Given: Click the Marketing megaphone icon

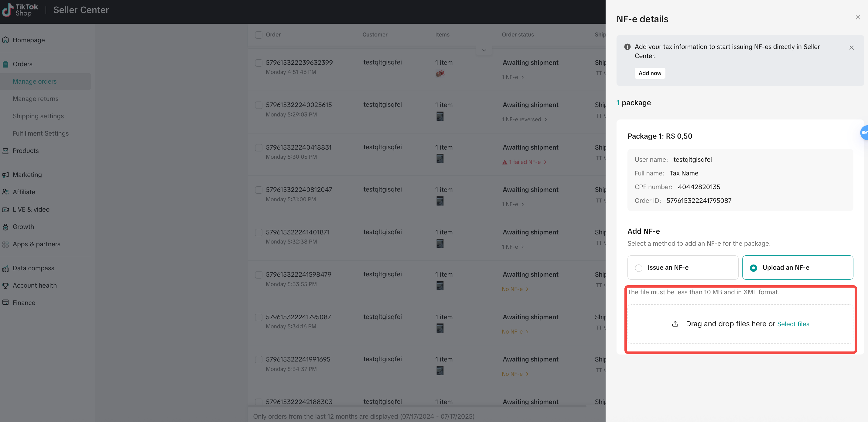Looking at the screenshot, I should (x=5, y=175).
